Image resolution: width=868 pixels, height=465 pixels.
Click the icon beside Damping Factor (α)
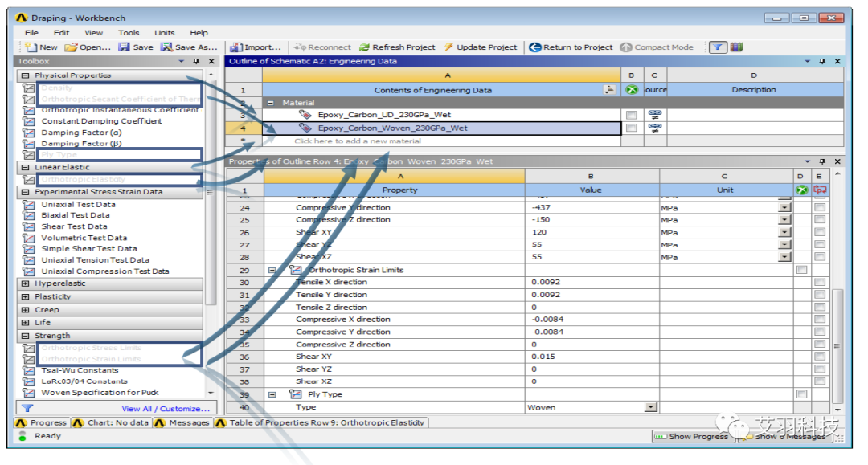[x=28, y=133]
